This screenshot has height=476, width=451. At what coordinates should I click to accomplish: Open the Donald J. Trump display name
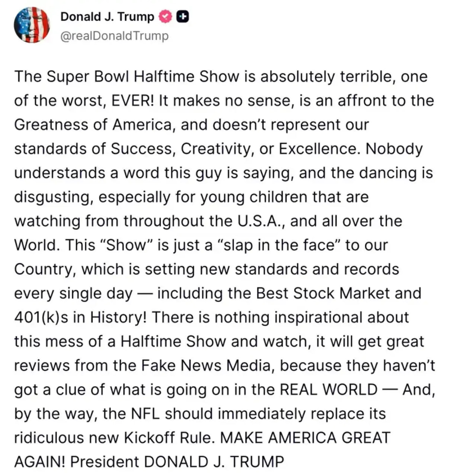pyautogui.click(x=107, y=17)
